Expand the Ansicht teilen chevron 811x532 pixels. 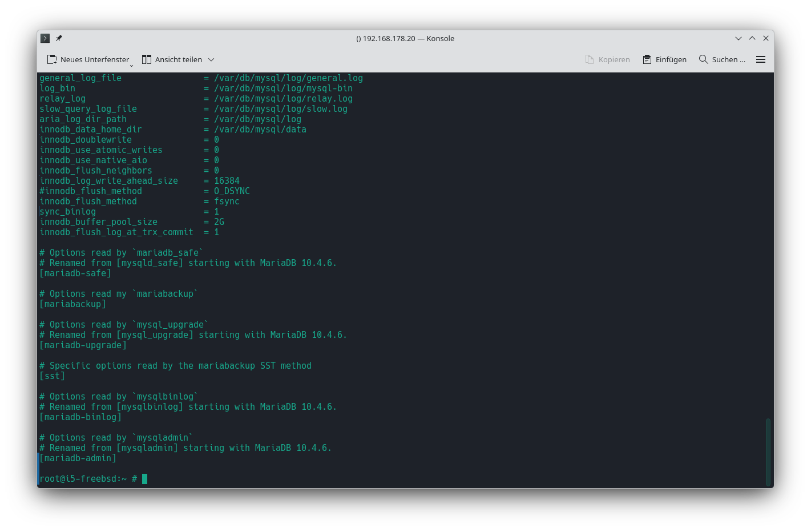click(x=211, y=59)
